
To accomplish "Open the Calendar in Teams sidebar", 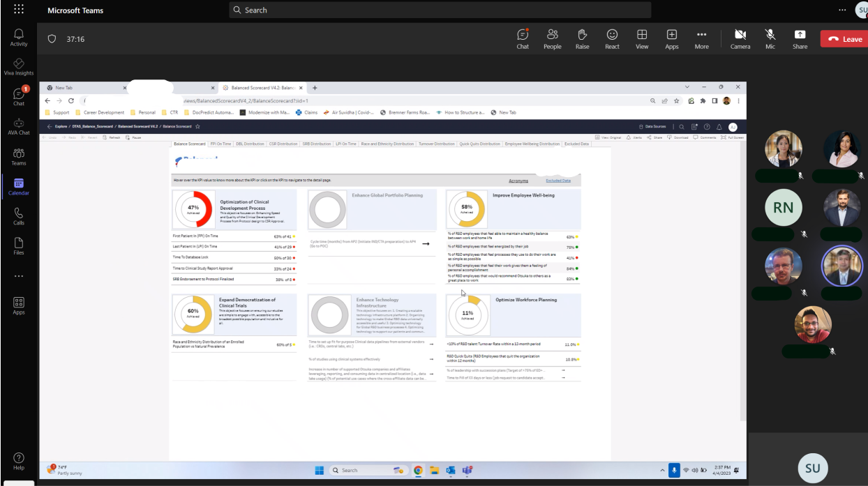I will pyautogui.click(x=19, y=186).
